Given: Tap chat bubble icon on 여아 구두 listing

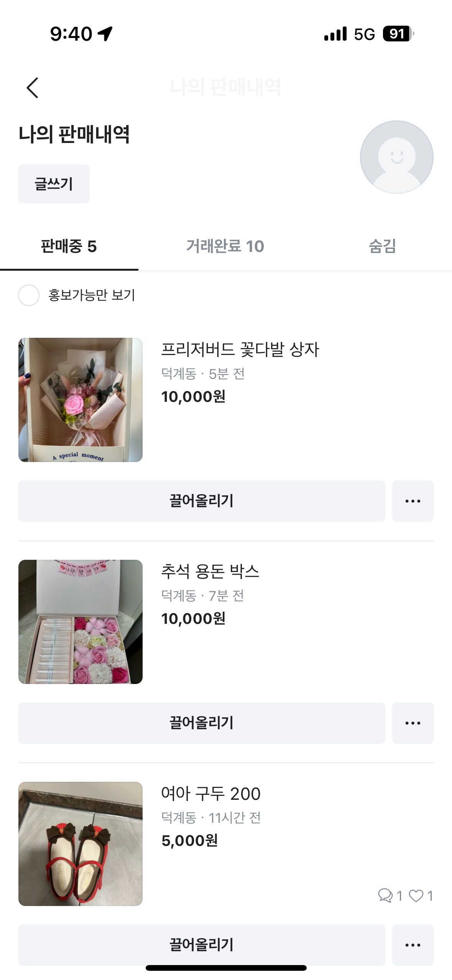Looking at the screenshot, I should click(385, 895).
